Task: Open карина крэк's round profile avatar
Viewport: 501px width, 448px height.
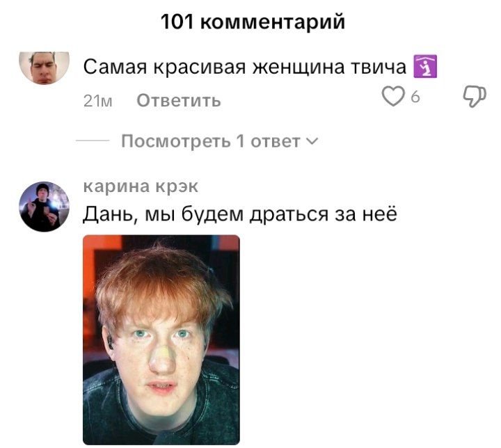Action: 44,207
